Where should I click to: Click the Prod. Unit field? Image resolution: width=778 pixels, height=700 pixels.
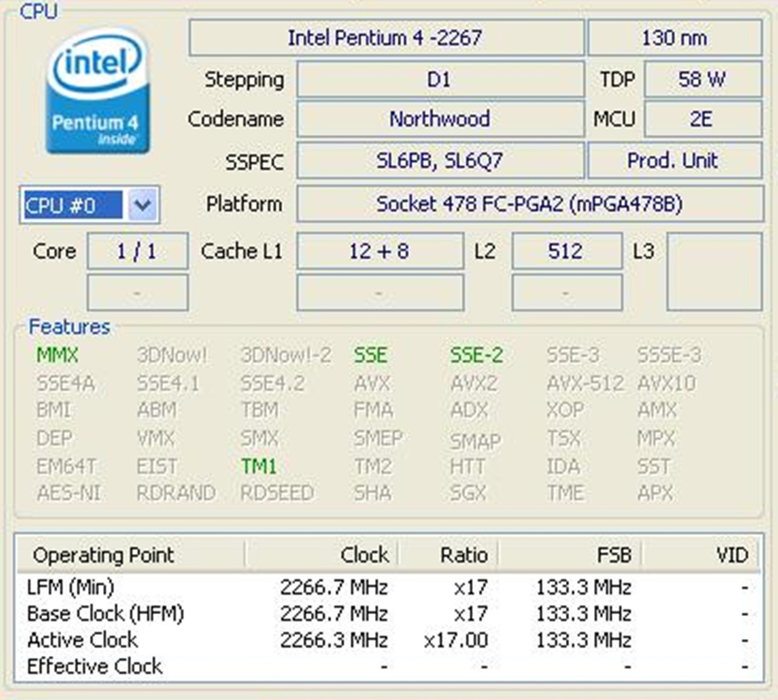tap(674, 160)
